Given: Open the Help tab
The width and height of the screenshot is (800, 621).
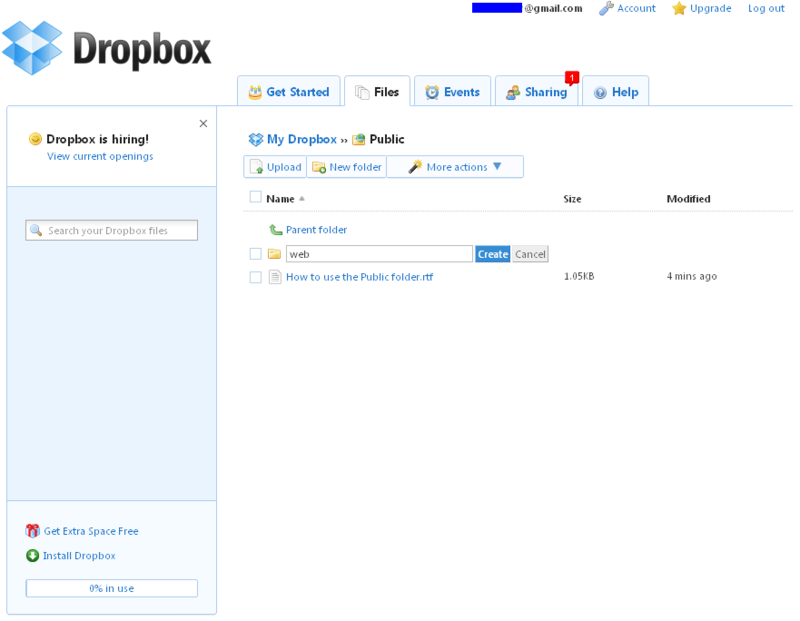Looking at the screenshot, I should click(616, 91).
